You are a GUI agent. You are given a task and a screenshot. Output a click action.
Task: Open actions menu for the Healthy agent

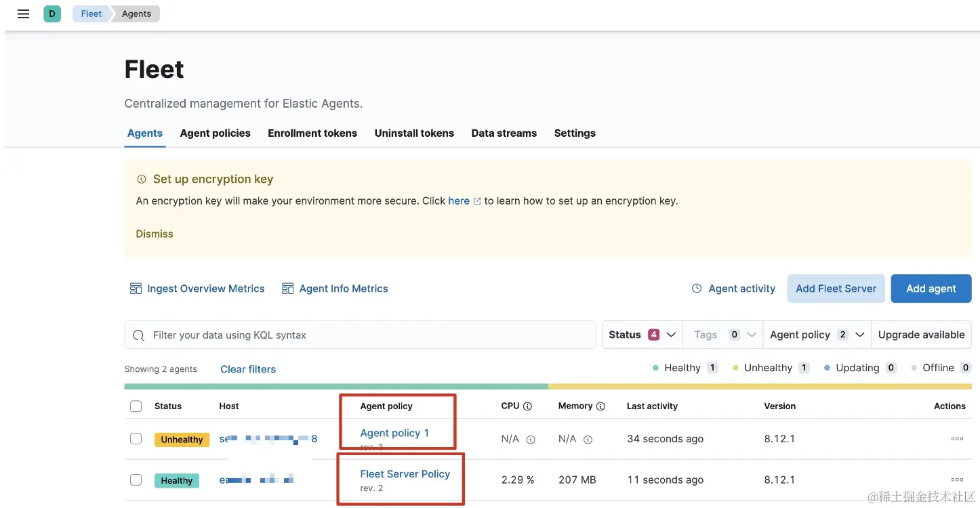point(957,480)
